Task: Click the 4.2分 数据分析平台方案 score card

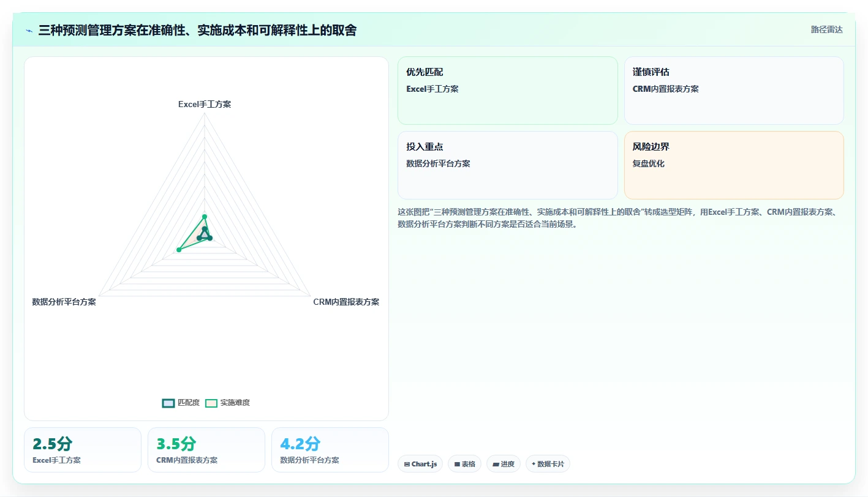Action: 330,450
